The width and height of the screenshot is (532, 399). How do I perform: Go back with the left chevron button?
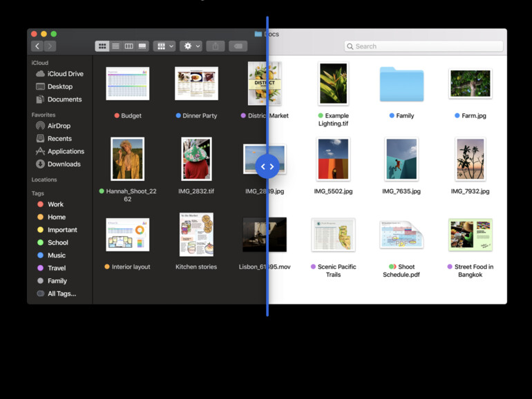[37, 46]
